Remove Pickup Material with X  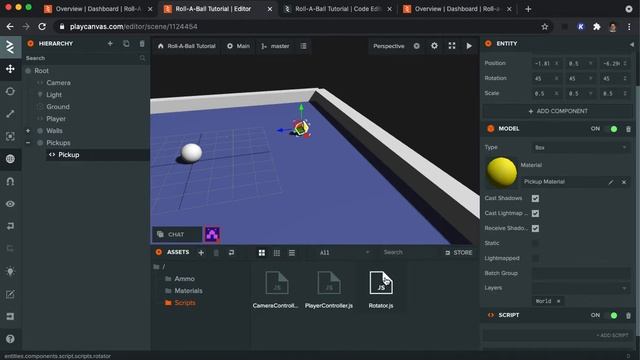pos(624,182)
